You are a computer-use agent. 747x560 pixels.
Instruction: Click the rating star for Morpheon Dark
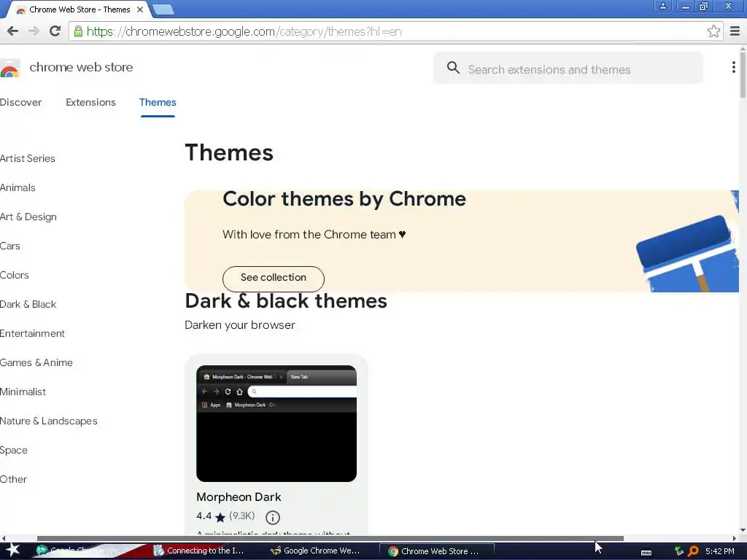[220, 517]
